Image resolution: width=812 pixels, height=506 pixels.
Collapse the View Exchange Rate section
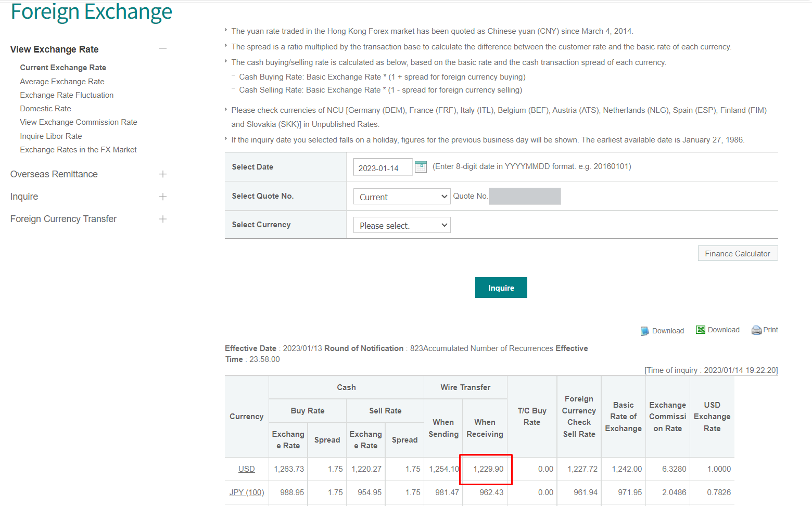coord(163,49)
